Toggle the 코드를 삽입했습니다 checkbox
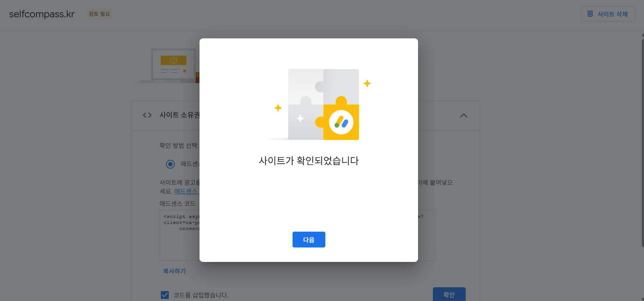The width and height of the screenshot is (644, 301). 165,295
